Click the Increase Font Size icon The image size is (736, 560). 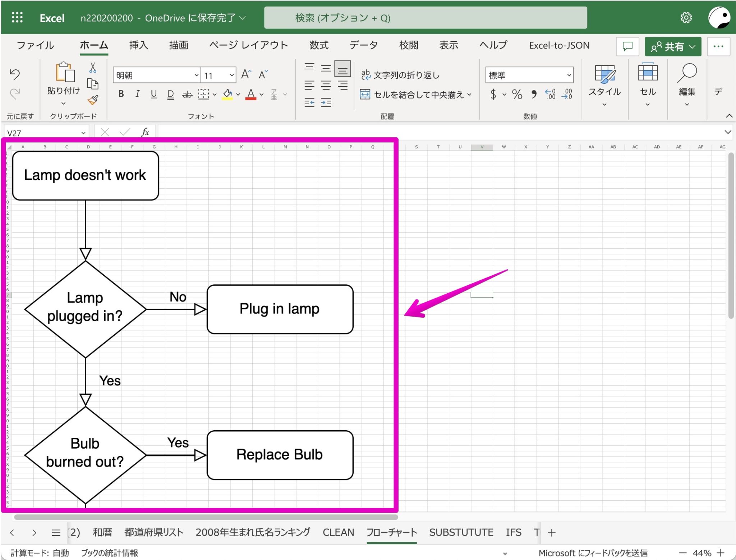tap(245, 74)
